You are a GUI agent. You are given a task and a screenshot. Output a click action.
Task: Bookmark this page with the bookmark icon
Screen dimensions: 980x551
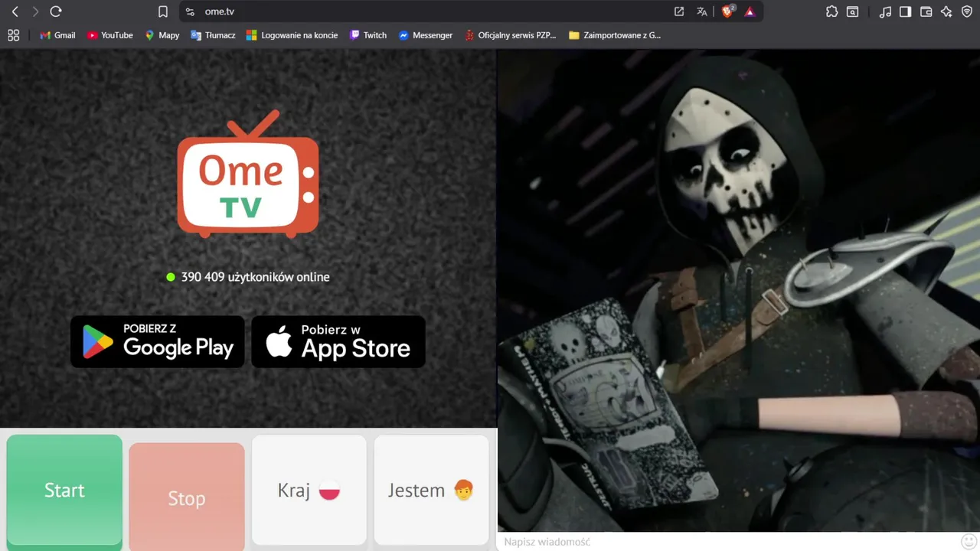(x=163, y=11)
